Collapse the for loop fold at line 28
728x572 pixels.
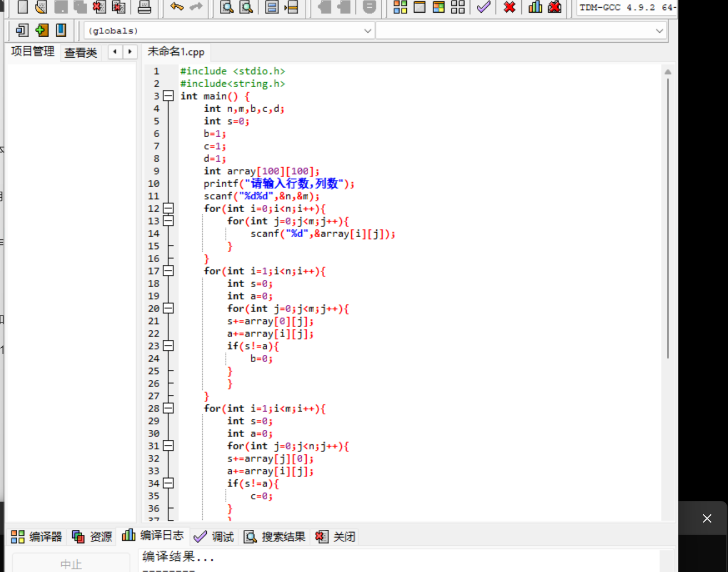pos(168,408)
